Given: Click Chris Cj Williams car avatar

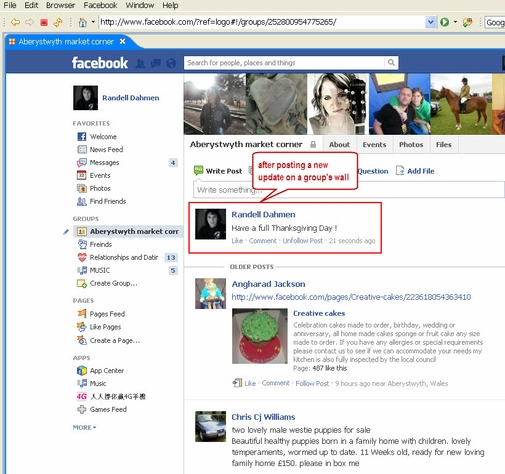Looking at the screenshot, I should [210, 427].
